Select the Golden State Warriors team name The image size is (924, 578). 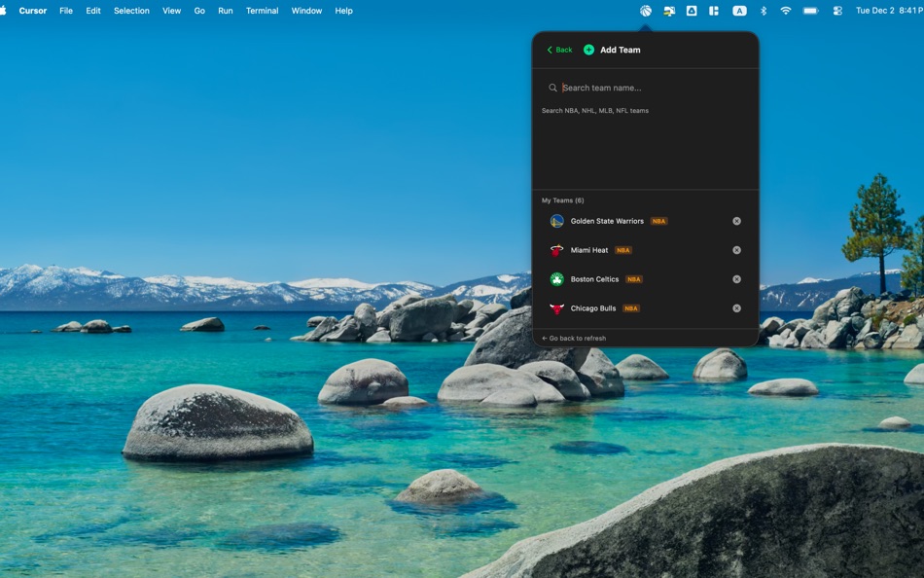pos(607,221)
